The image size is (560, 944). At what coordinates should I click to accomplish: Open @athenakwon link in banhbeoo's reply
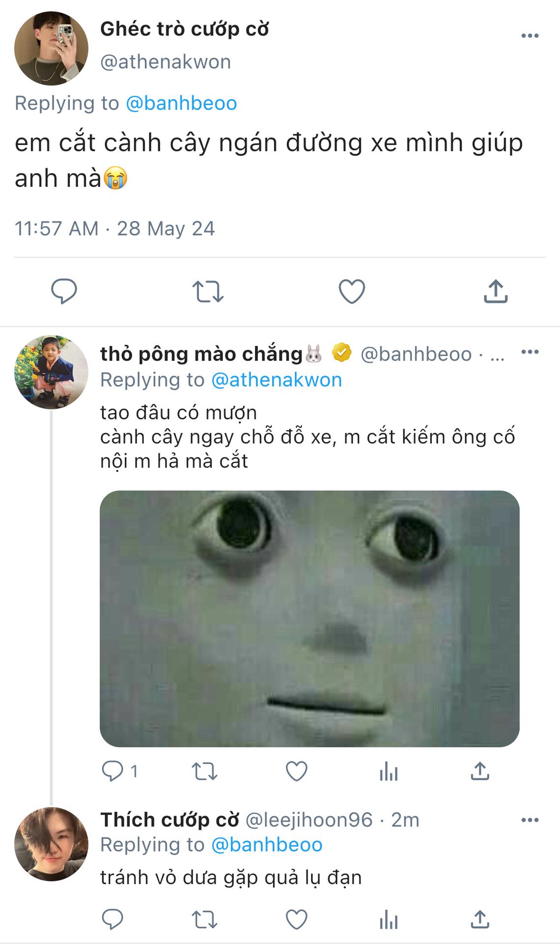[277, 380]
